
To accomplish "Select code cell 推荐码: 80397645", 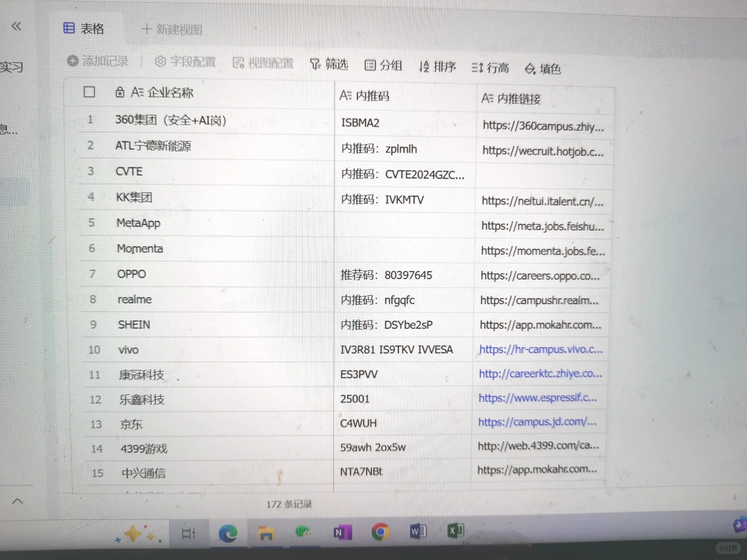I will point(386,275).
